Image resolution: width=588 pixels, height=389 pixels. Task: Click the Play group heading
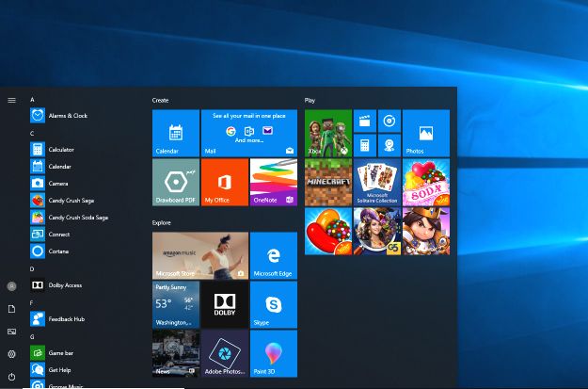[x=310, y=100]
